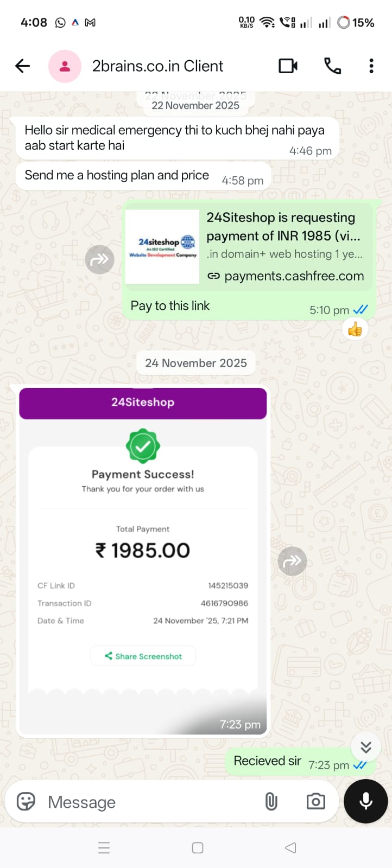Start a voice call using phone icon
Image resolution: width=392 pixels, height=868 pixels.
tap(332, 66)
